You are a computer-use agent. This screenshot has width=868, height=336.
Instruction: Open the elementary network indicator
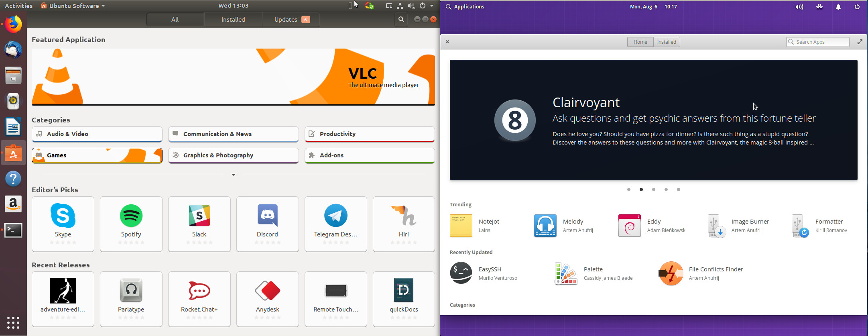pyautogui.click(x=819, y=7)
